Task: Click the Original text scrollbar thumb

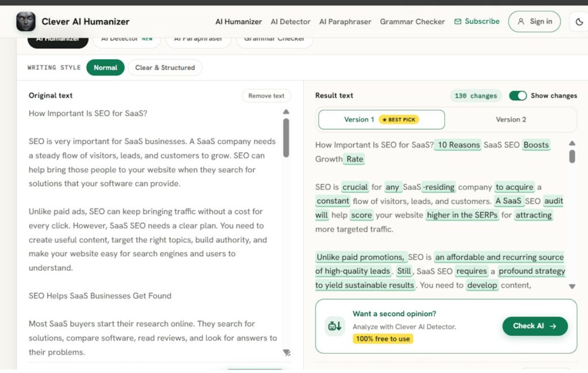Action: pos(286,138)
